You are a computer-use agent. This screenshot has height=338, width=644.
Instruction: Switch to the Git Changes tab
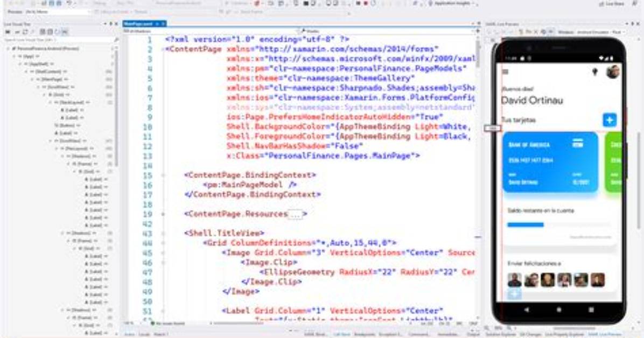[530, 334]
